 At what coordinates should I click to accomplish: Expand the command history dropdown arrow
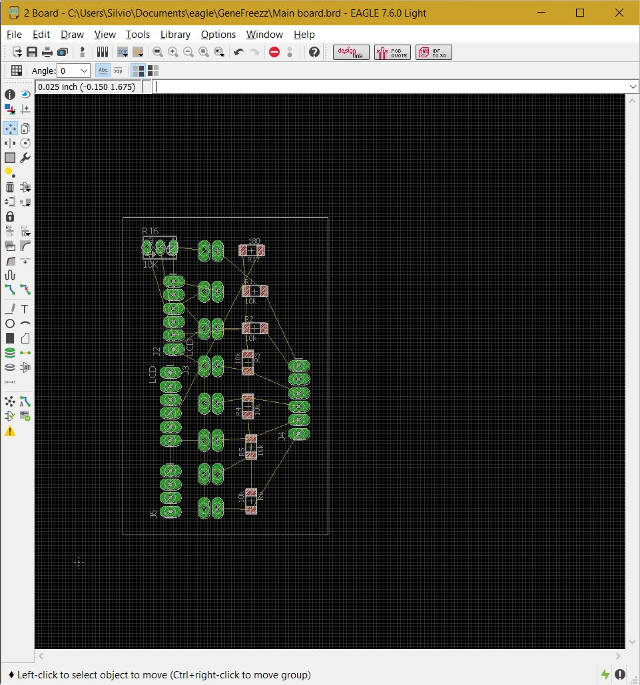pyautogui.click(x=633, y=86)
